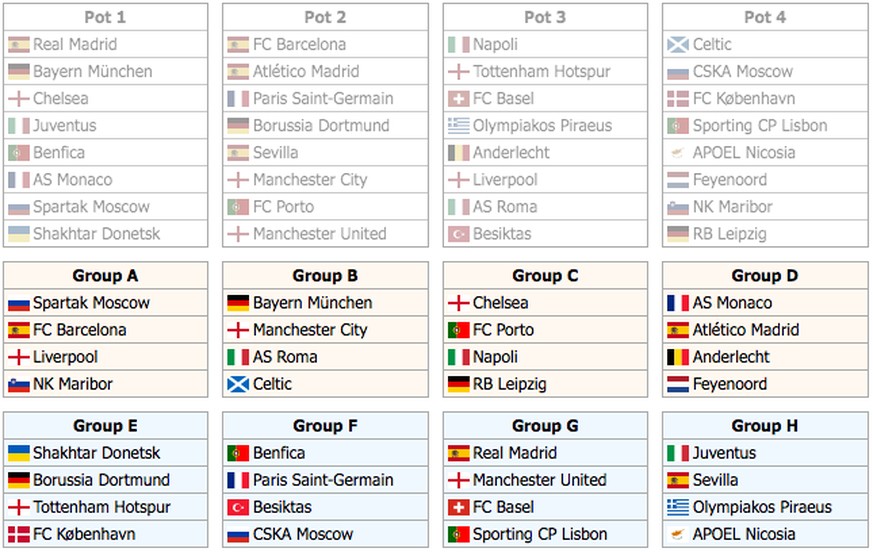Click the Scottish flag beside Celtic in Group B
The image size is (873, 552).
click(238, 384)
